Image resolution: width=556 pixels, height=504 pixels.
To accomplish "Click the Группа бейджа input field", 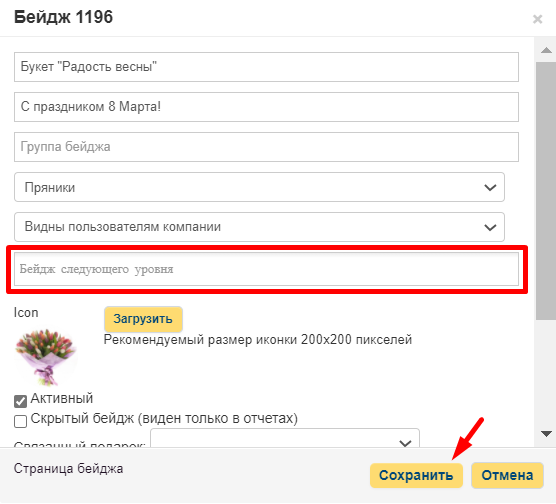I will (266, 147).
